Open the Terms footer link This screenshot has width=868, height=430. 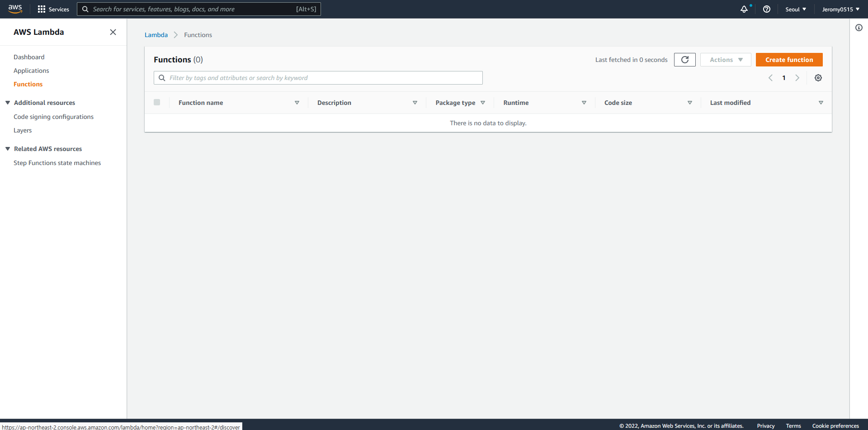(x=793, y=426)
